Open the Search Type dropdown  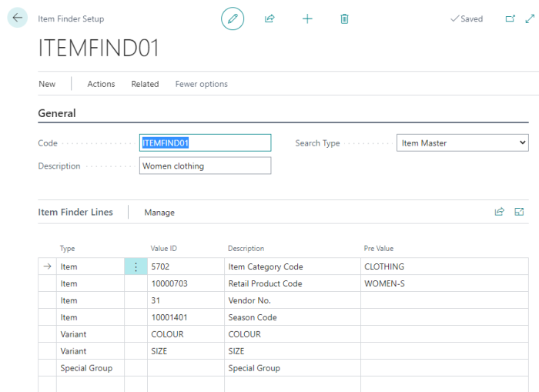pos(463,143)
